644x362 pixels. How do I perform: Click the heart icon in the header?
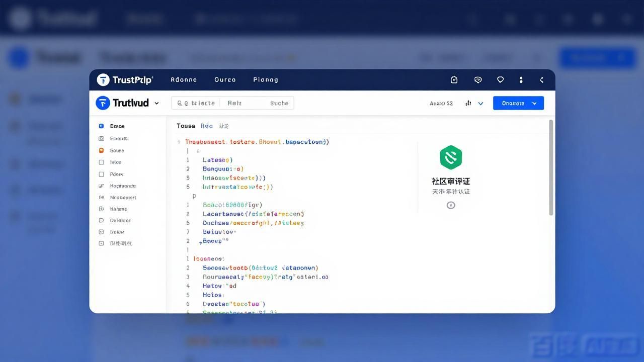(500, 80)
